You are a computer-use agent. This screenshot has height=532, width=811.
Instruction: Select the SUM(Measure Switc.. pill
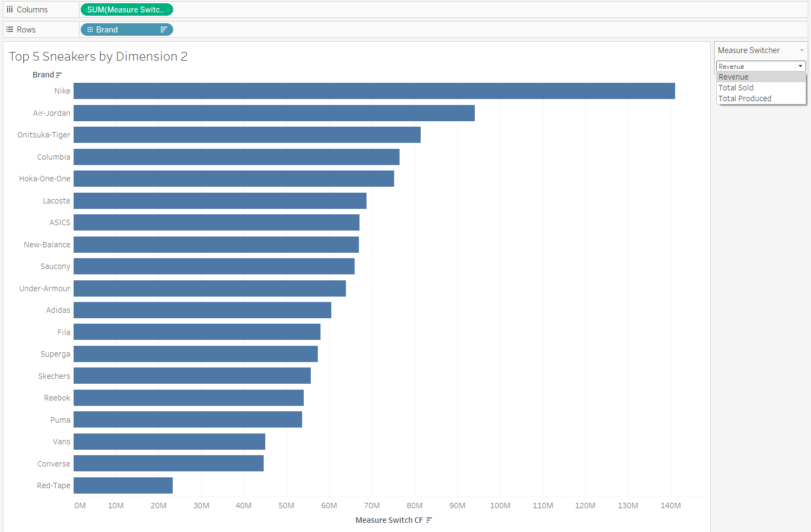pyautogui.click(x=127, y=10)
